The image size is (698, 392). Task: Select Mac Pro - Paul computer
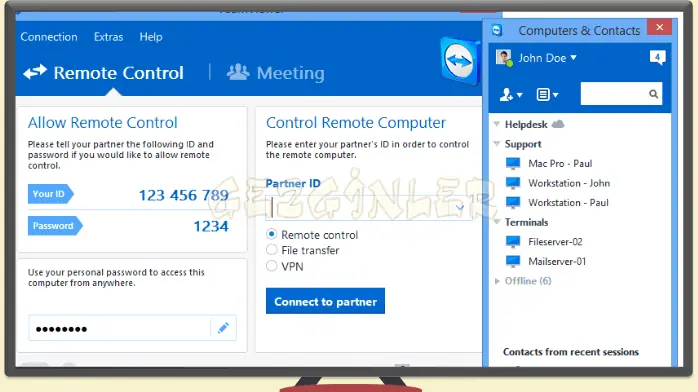(560, 164)
